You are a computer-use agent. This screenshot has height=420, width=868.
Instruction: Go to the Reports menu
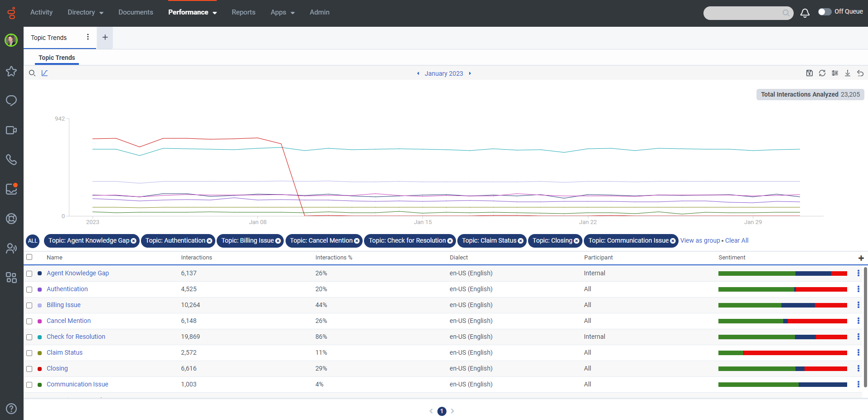243,12
